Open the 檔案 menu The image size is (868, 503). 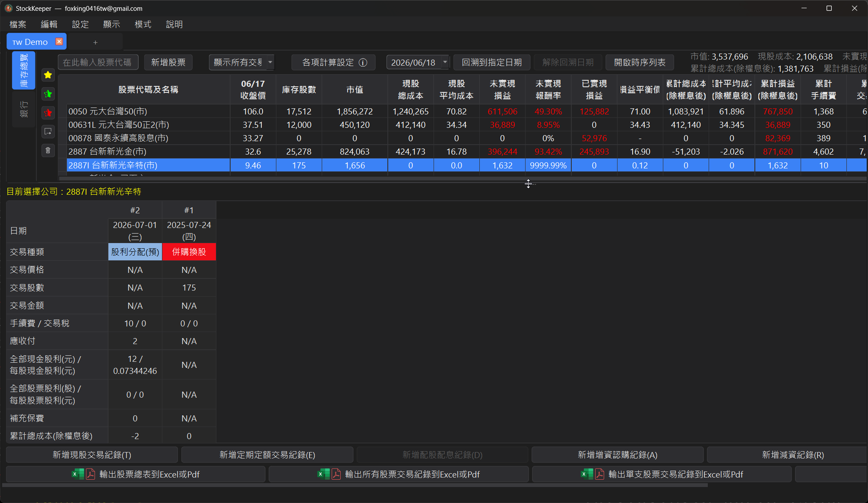tap(18, 24)
